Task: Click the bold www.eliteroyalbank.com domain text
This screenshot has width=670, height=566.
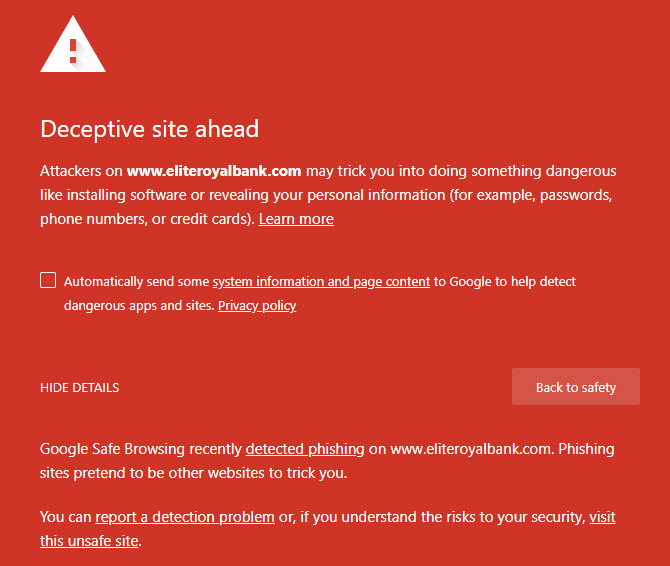Action: pos(213,171)
